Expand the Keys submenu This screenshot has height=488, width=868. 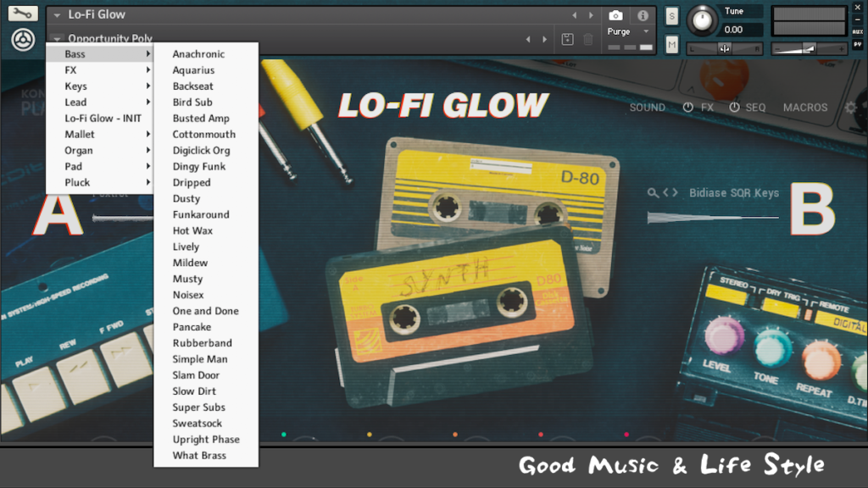[100, 86]
